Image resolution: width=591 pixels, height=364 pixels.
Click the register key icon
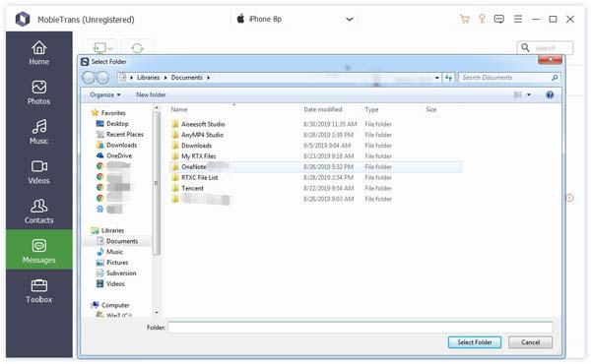pyautogui.click(x=482, y=19)
